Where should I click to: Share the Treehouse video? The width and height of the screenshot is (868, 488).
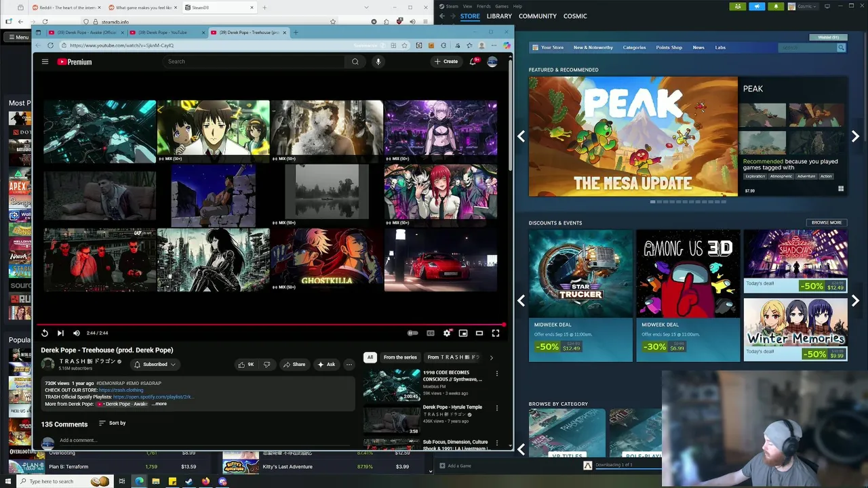tap(294, 365)
